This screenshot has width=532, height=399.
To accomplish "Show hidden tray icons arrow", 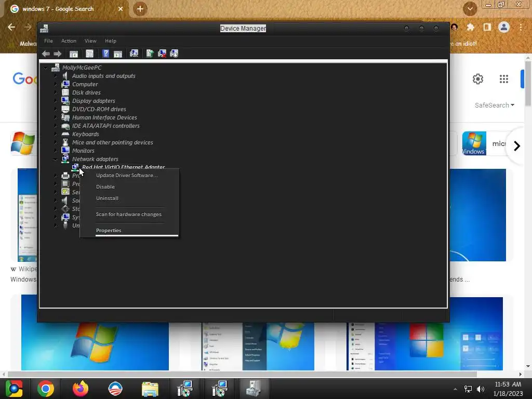I will [455, 389].
